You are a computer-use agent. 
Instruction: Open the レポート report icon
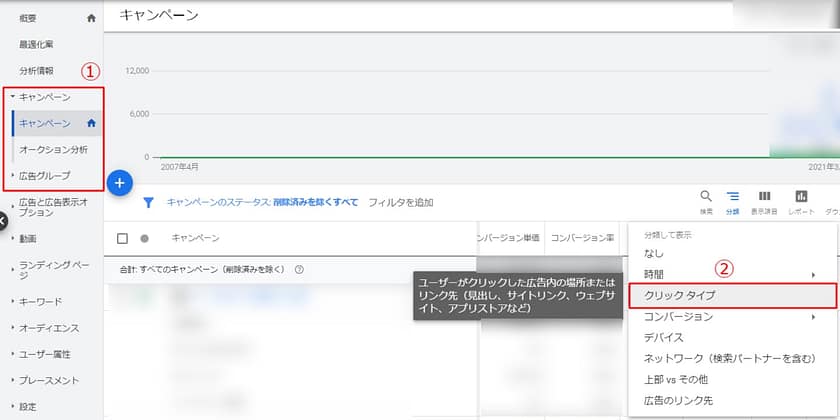click(x=801, y=197)
